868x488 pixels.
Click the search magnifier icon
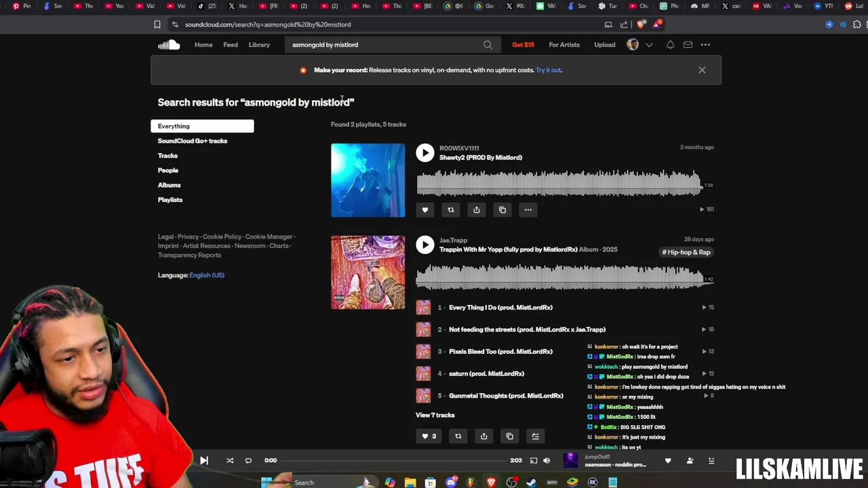point(488,45)
